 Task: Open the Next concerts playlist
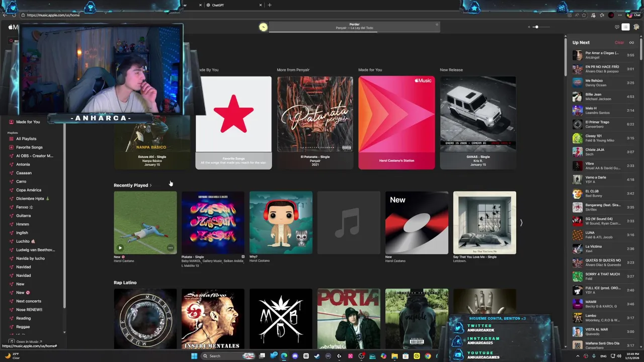pos(29,301)
